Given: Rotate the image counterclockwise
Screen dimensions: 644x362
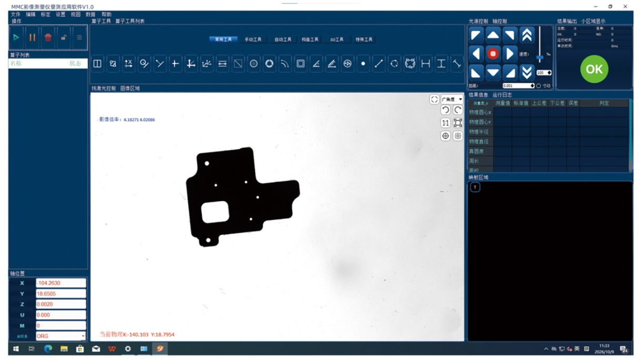Looking at the screenshot, I should [445, 110].
